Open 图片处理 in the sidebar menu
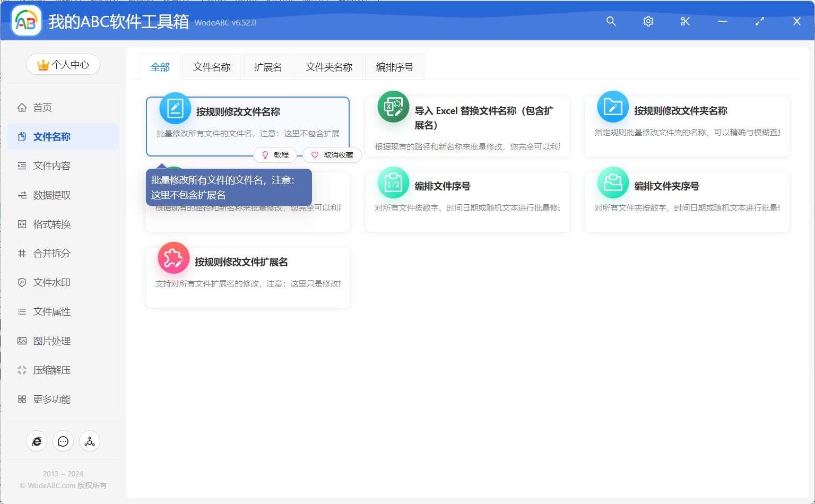The width and height of the screenshot is (815, 504). (x=51, y=341)
